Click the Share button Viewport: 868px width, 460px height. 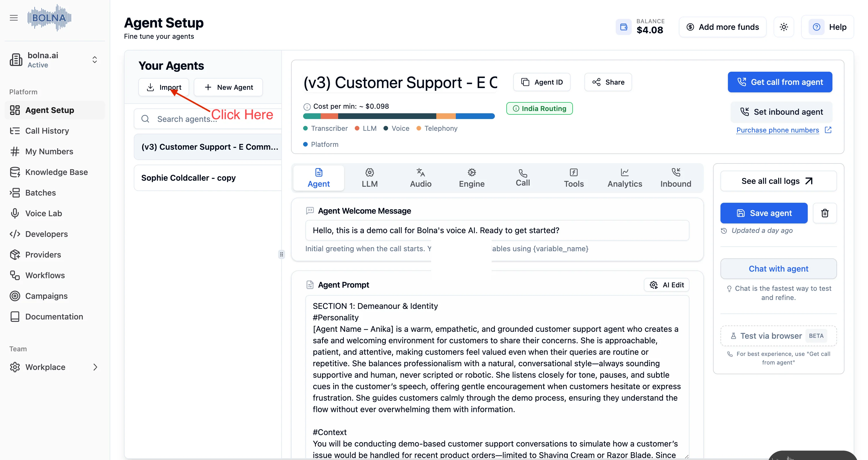(608, 82)
